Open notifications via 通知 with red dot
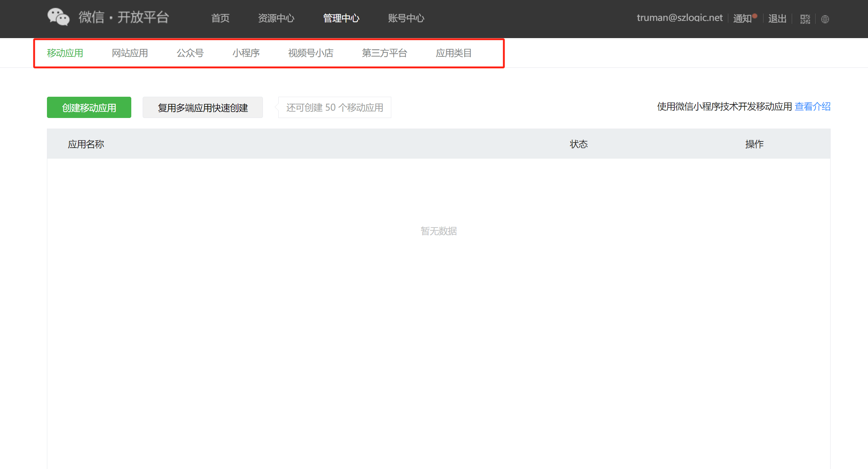 pyautogui.click(x=743, y=18)
